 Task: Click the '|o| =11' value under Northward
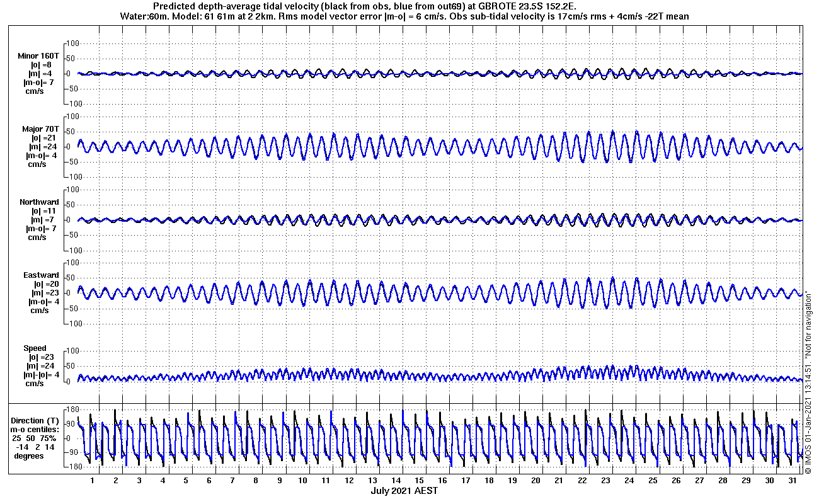coord(43,211)
